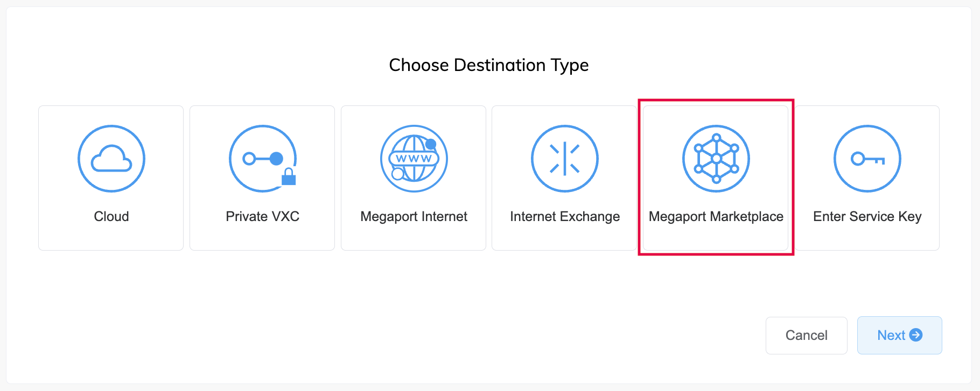Choose Private VXC as the destination type

262,177
